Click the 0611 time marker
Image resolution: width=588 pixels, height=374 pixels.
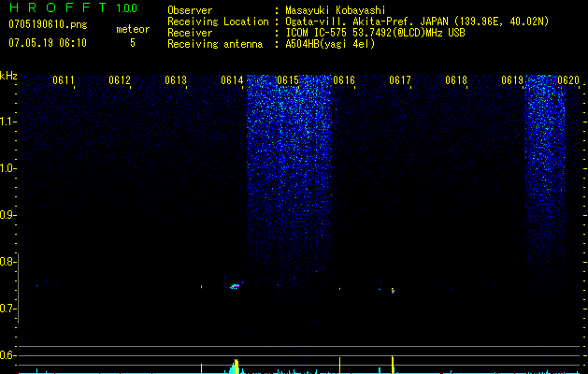64,80
